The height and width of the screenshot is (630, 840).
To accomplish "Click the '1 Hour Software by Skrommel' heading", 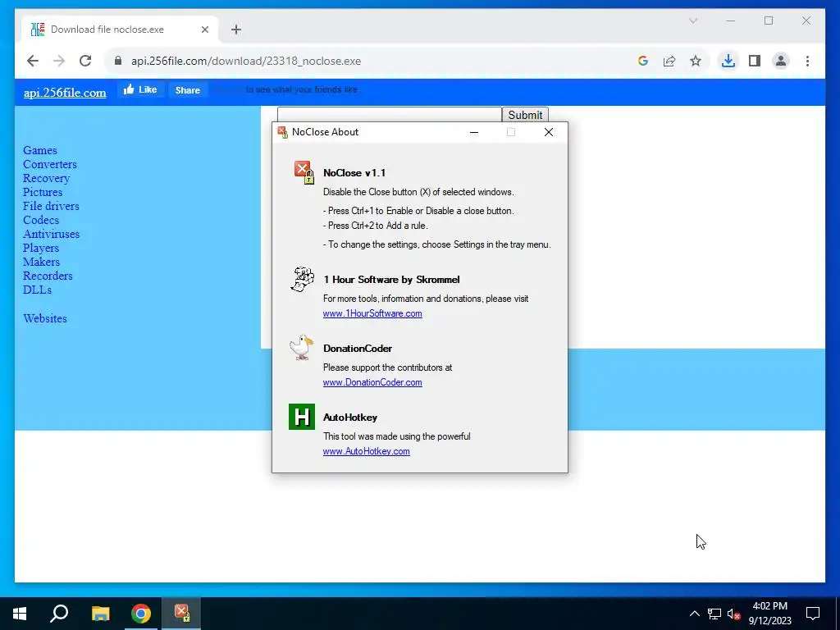I will pyautogui.click(x=391, y=280).
